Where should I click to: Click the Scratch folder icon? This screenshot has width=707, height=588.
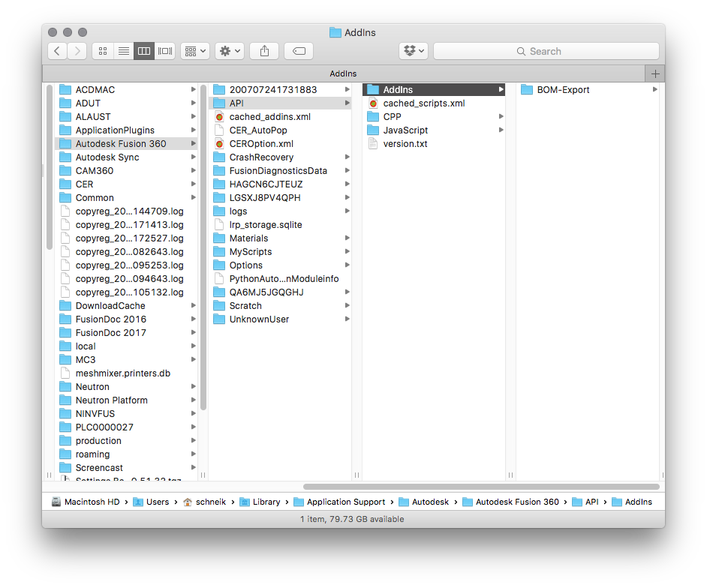pyautogui.click(x=219, y=306)
